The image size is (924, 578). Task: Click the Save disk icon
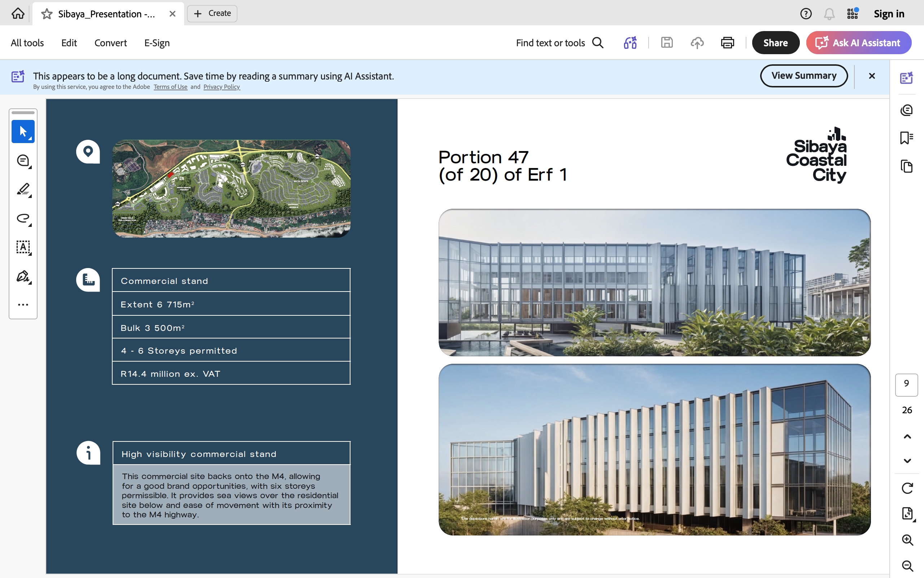667,42
